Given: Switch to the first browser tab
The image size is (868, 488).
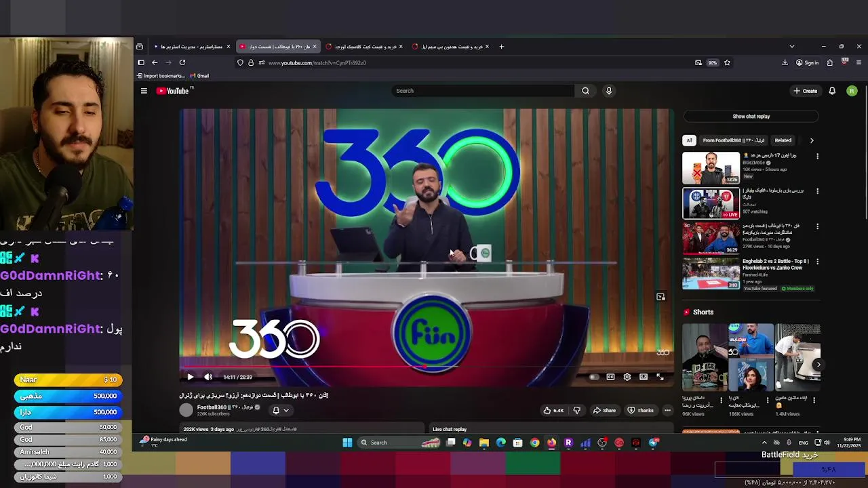Looking at the screenshot, I should tap(192, 47).
